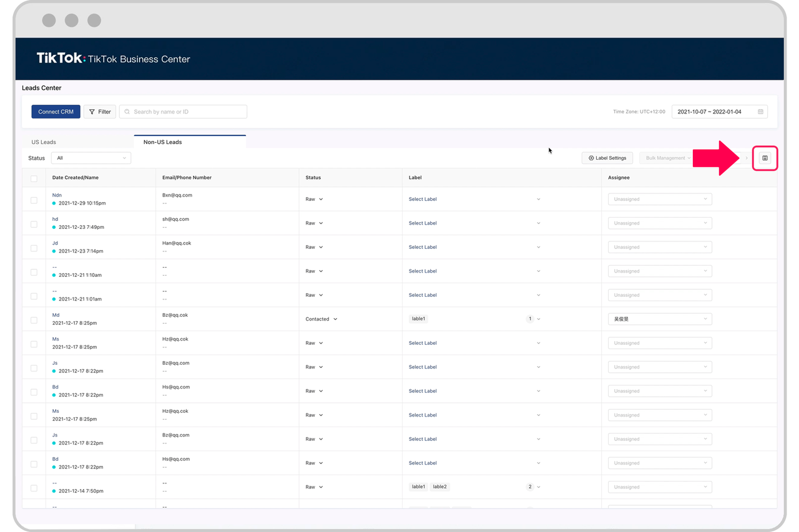Open Select Label dropdown for lead hd
Screen dimensions: 799x532
474,223
